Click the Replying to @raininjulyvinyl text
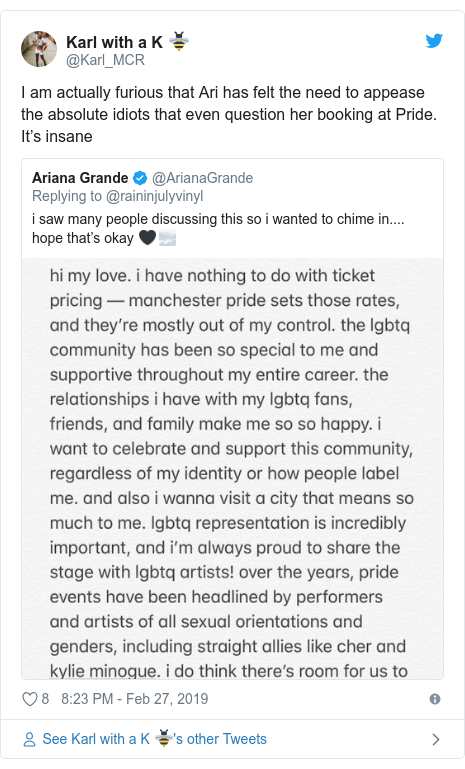This screenshot has width=465, height=769. click(x=117, y=196)
